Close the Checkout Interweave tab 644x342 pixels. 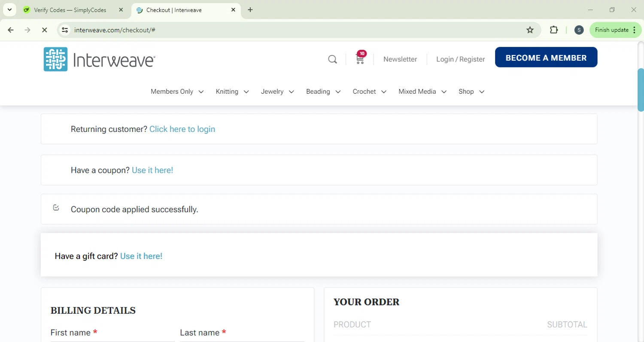click(234, 10)
